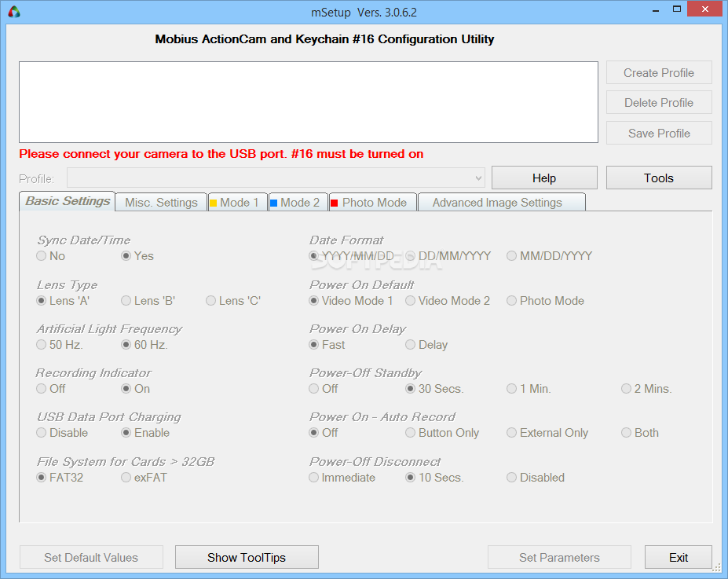728x579 pixels.
Task: Click inside the large white message box
Action: pos(309,102)
